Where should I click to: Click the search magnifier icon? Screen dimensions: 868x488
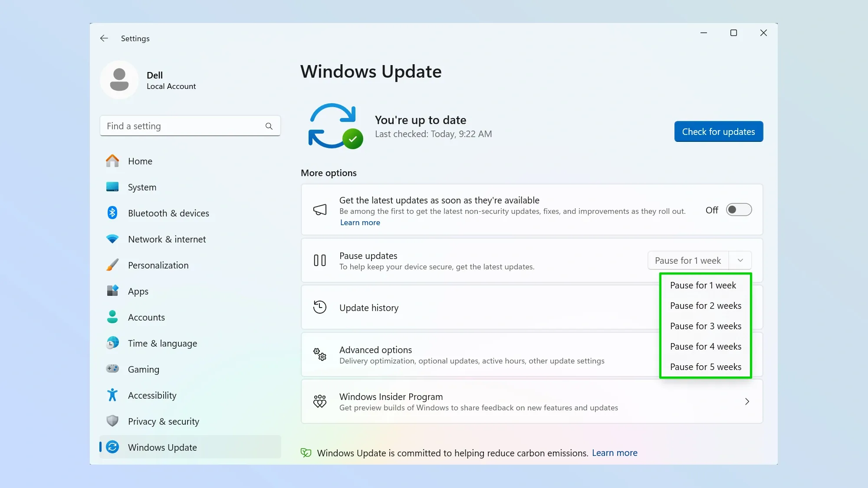pos(269,126)
